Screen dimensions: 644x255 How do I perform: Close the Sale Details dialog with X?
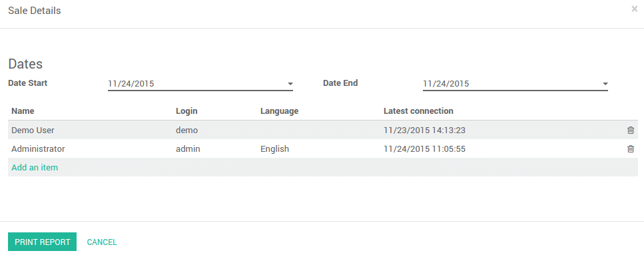tap(634, 9)
